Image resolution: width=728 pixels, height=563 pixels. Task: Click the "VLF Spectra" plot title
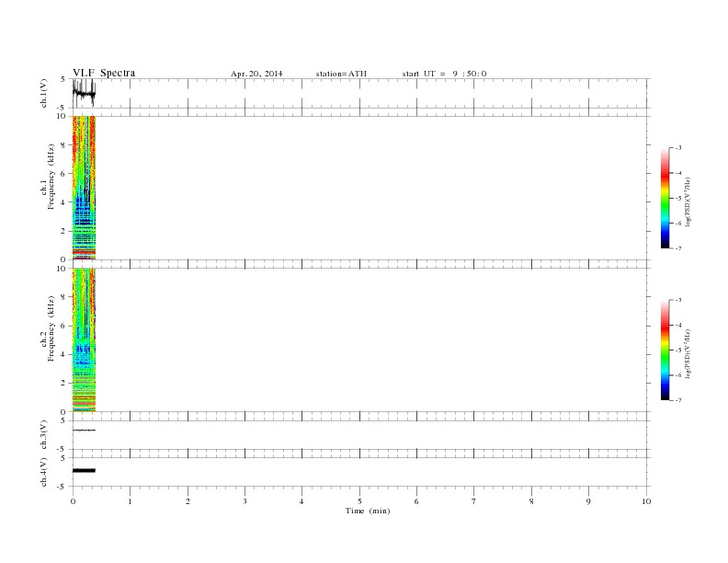[x=104, y=73]
